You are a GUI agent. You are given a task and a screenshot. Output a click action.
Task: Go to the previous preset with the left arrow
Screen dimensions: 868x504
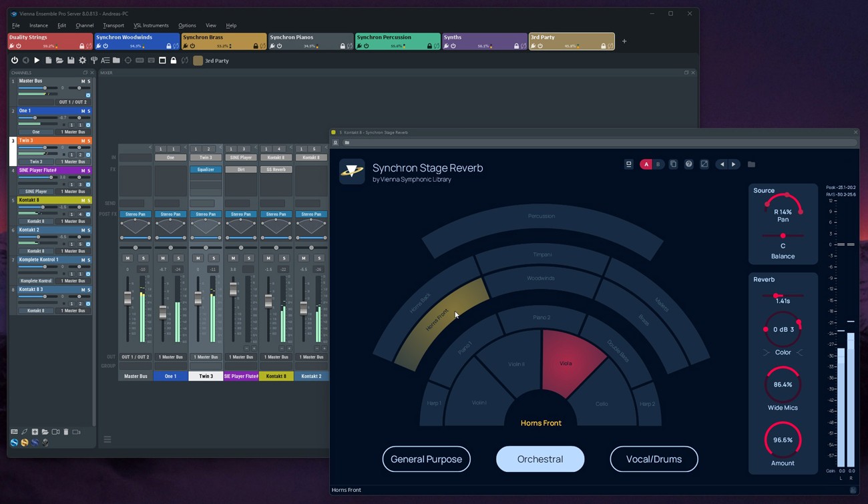pos(722,164)
